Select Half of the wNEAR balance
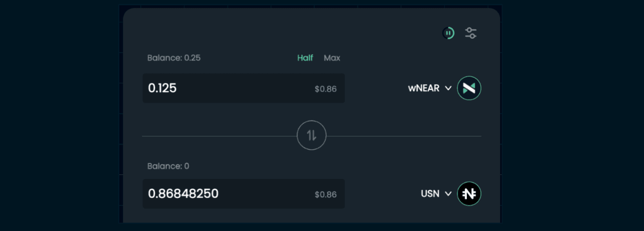644x231 pixels. tap(305, 58)
